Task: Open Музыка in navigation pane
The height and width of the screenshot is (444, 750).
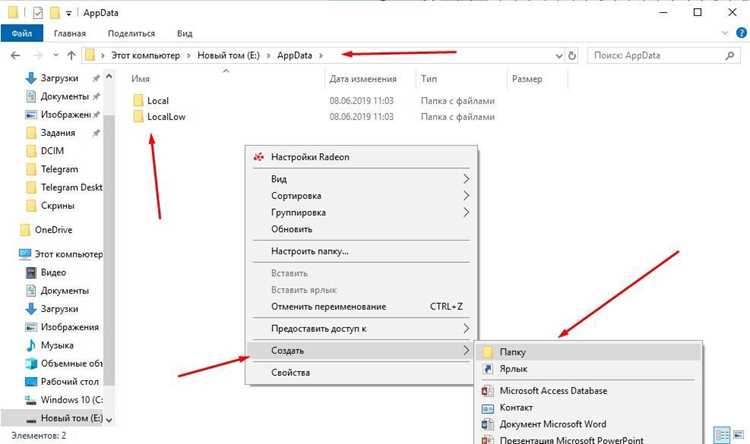Action: [57, 345]
